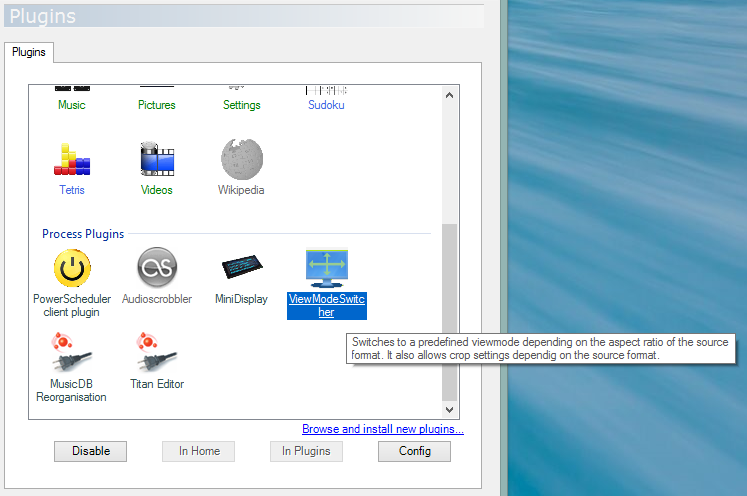This screenshot has height=496, width=747.
Task: Click the Wikipedia label text
Action: pos(241,190)
